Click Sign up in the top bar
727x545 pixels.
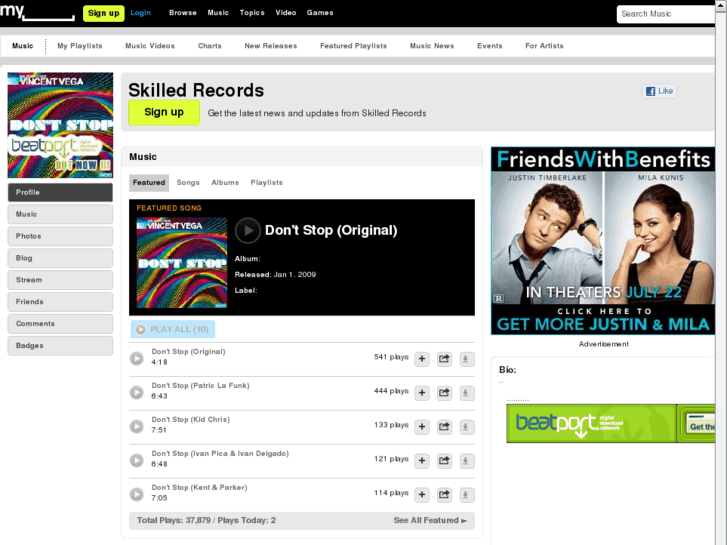pyautogui.click(x=103, y=13)
